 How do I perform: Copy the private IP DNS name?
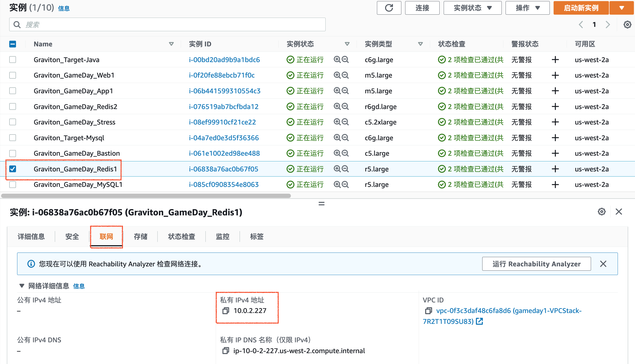[226, 351]
